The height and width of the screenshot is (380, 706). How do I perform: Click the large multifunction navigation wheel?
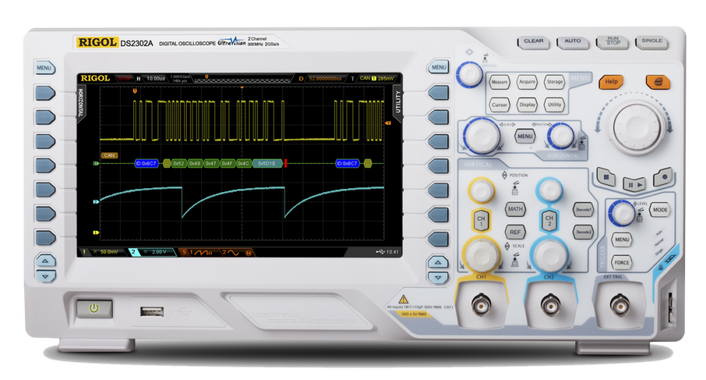[x=637, y=127]
